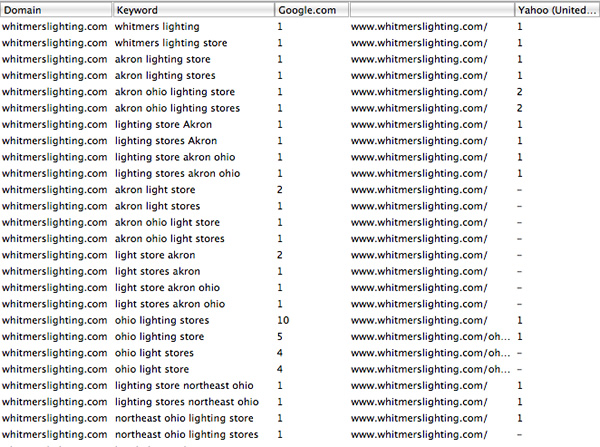600x447 pixels.
Task: Select keyword 'akron ohio lighting stores'
Action: 178,108
